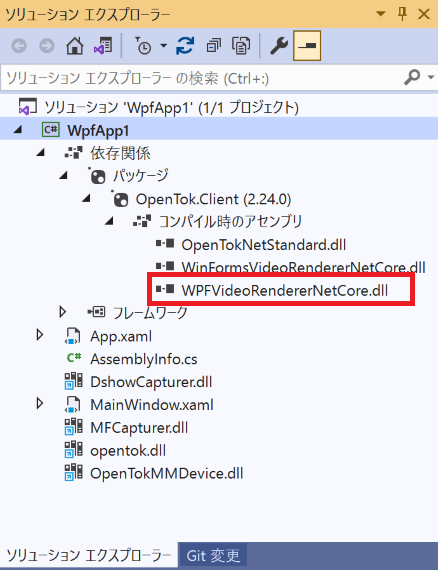The width and height of the screenshot is (438, 570).
Task: Collapse コンパイル時のアセンブリ node
Action: click(109, 221)
